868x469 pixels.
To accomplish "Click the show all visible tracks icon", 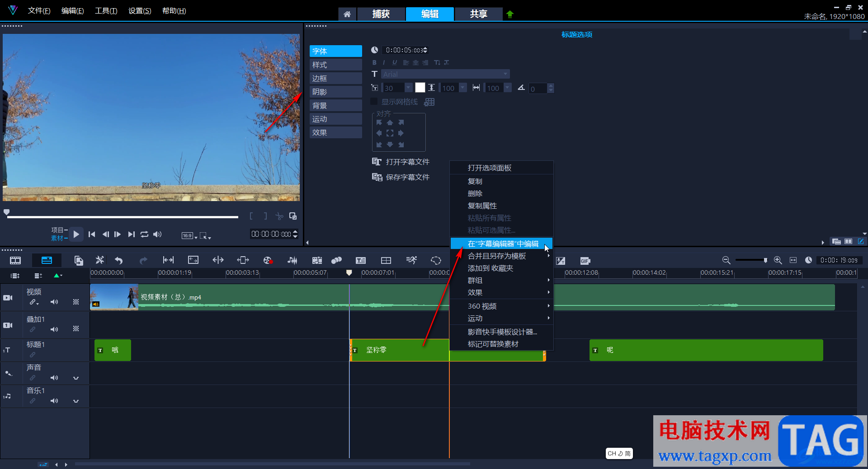I will coord(15,276).
